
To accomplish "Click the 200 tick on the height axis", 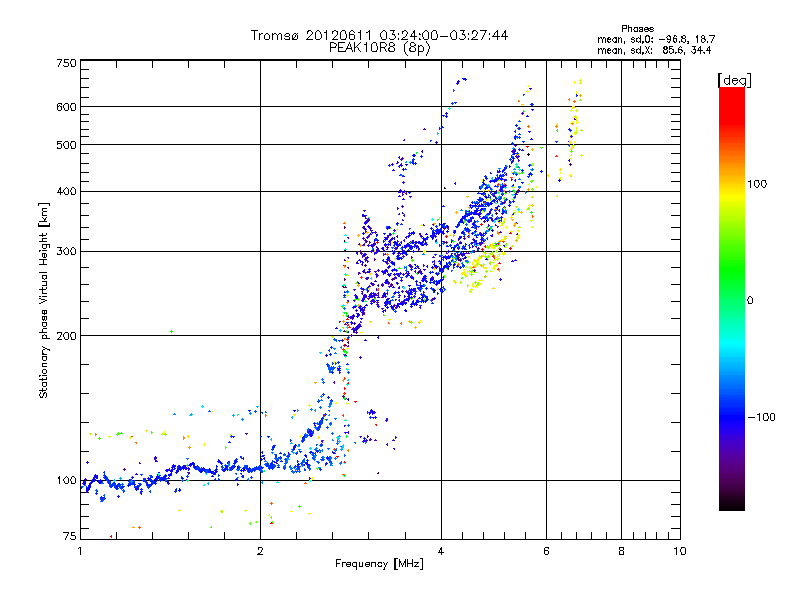I will coord(66,336).
